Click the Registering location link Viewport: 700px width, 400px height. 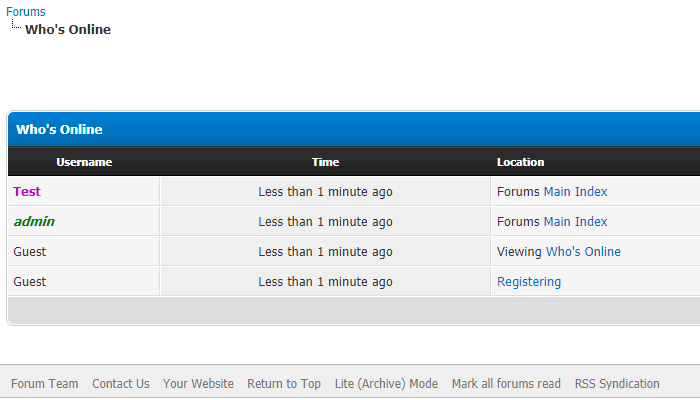529,282
